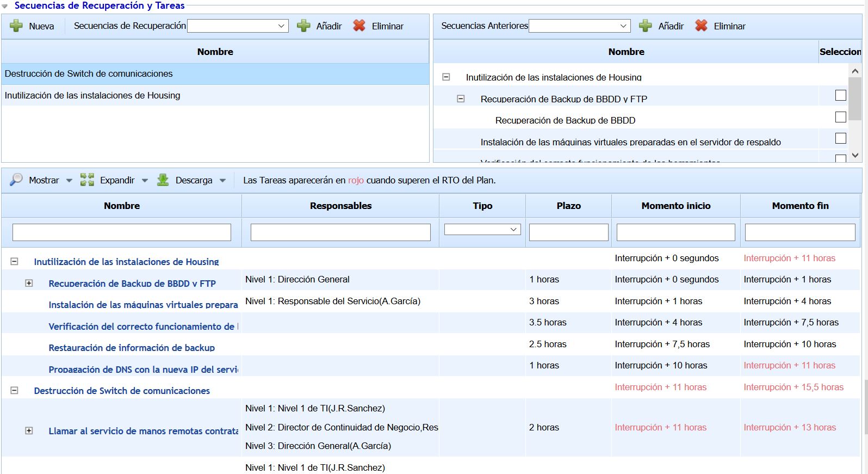Select checkbox for Instalación de las máquinas virtuales
This screenshot has height=474, width=868.
840,139
